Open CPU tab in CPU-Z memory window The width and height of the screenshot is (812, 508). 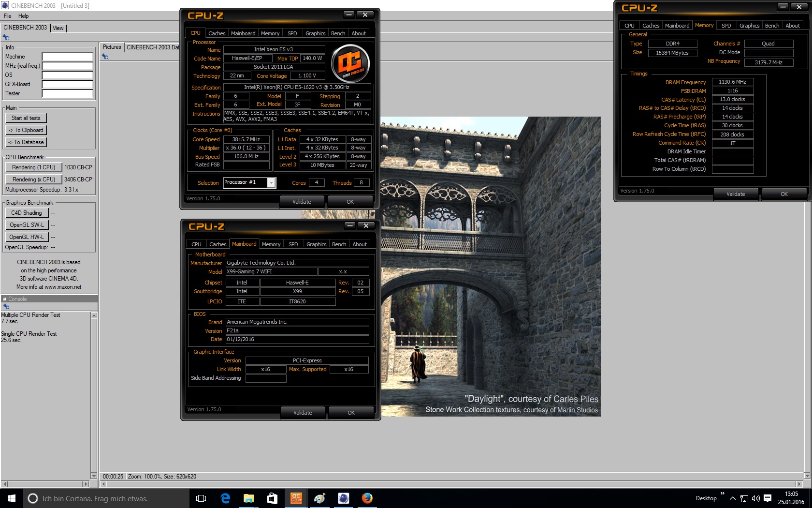[x=629, y=26]
